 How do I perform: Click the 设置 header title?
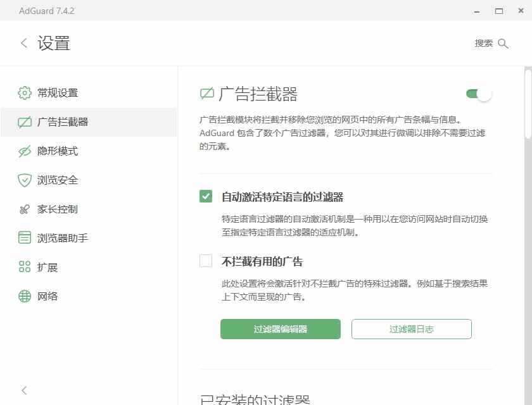tap(54, 44)
